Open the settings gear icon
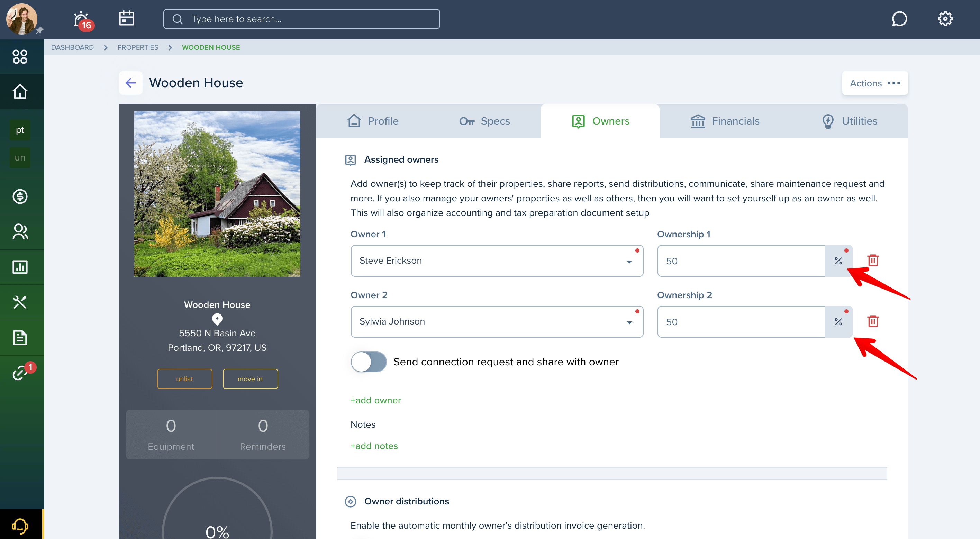This screenshot has width=980, height=539. (x=945, y=19)
